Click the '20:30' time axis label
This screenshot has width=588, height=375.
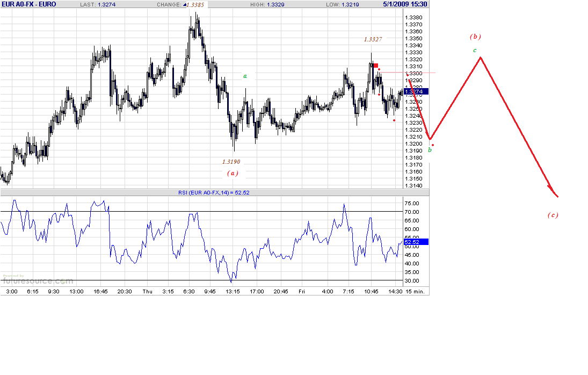[x=125, y=291]
